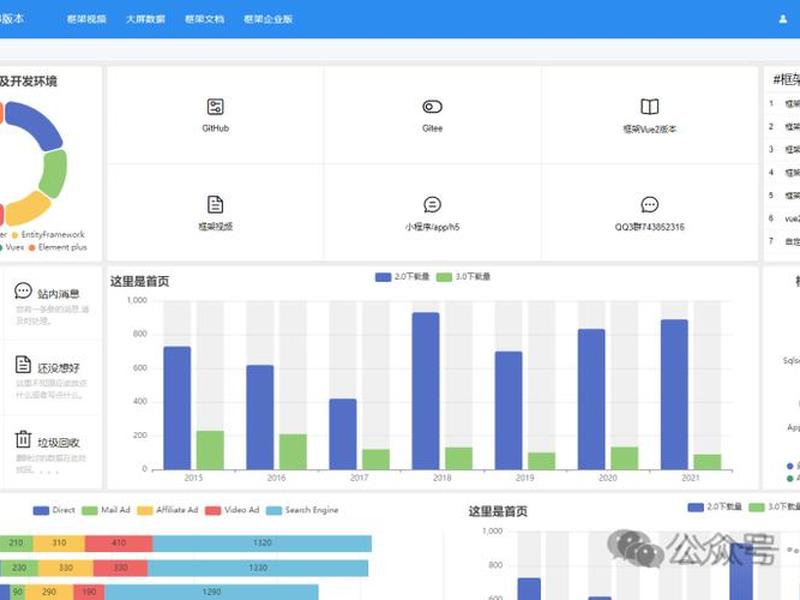Open the 站内消息 message bubble icon
Image resolution: width=800 pixels, height=600 pixels.
[x=23, y=291]
